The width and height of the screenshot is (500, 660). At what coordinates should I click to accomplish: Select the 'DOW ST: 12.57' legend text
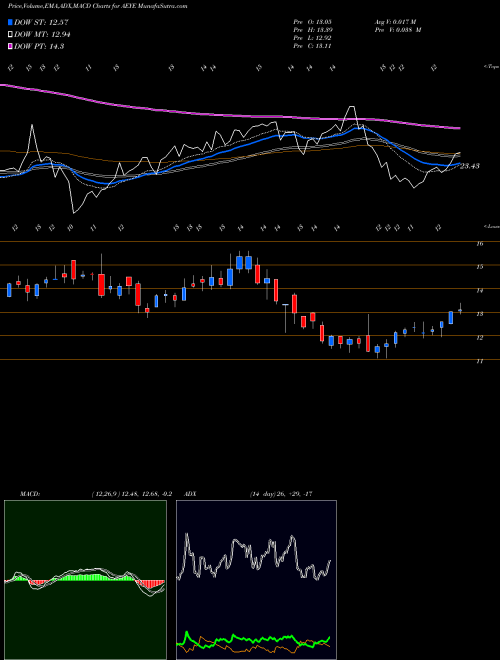point(41,22)
